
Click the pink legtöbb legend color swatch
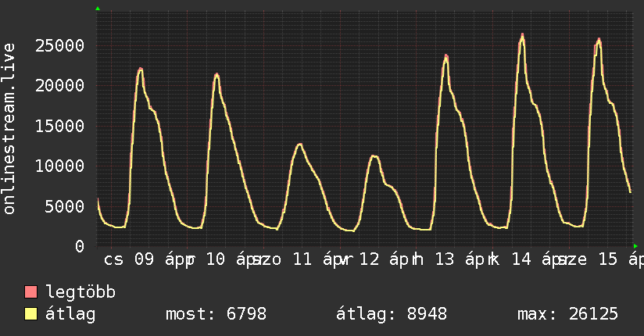(30, 291)
